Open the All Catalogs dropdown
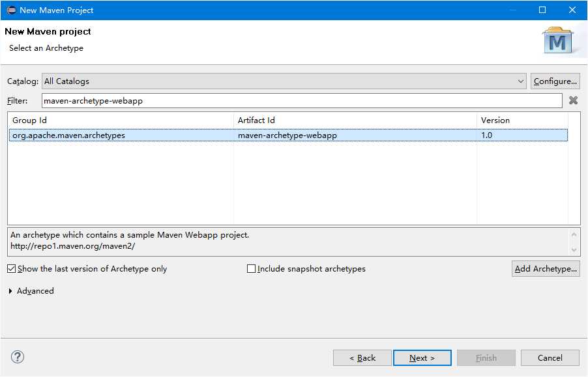Image resolution: width=588 pixels, height=377 pixels. (x=284, y=81)
